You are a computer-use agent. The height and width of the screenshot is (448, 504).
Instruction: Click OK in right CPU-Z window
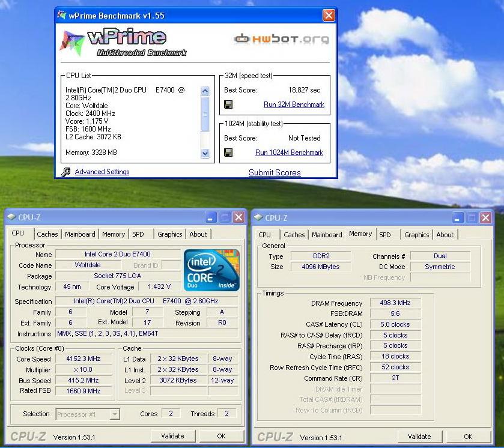pyautogui.click(x=468, y=437)
